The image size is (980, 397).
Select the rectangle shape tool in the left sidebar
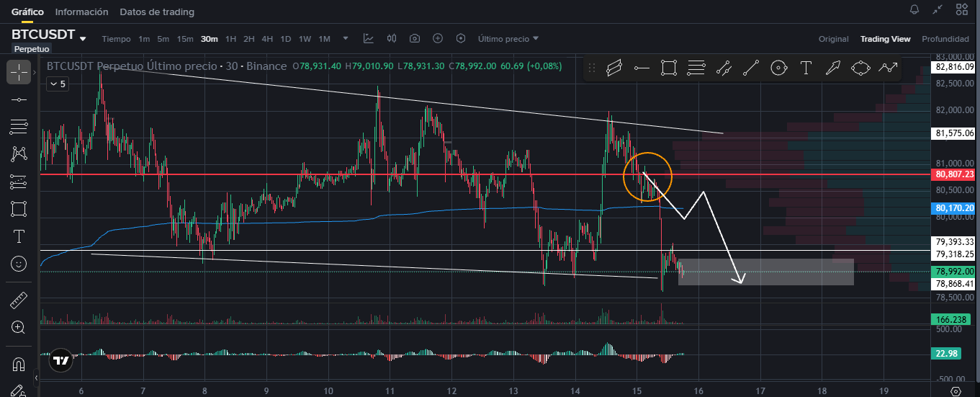point(19,209)
